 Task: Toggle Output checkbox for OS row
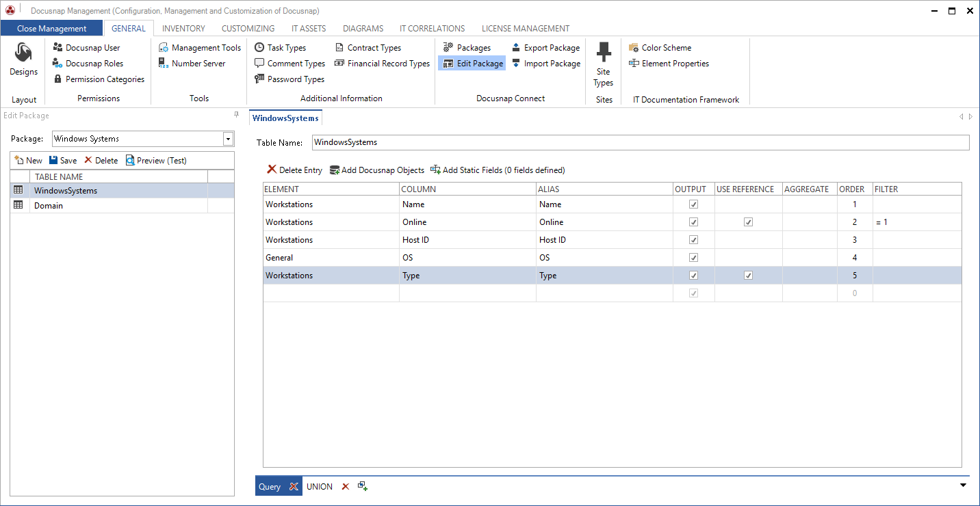693,258
